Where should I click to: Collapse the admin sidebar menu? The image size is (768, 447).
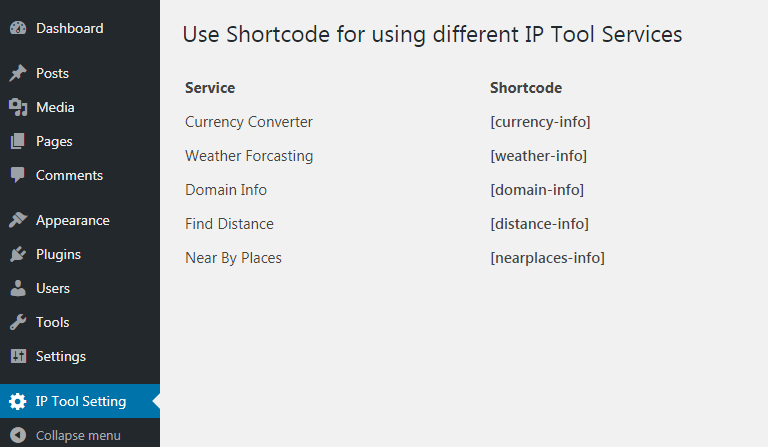click(65, 435)
